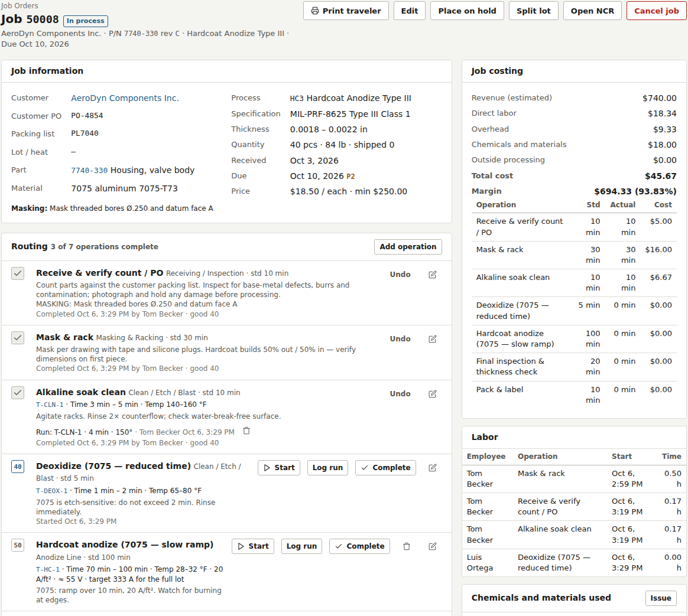Open edit icon for Mask & rack
Screen dimensions: 688x616
(x=432, y=339)
